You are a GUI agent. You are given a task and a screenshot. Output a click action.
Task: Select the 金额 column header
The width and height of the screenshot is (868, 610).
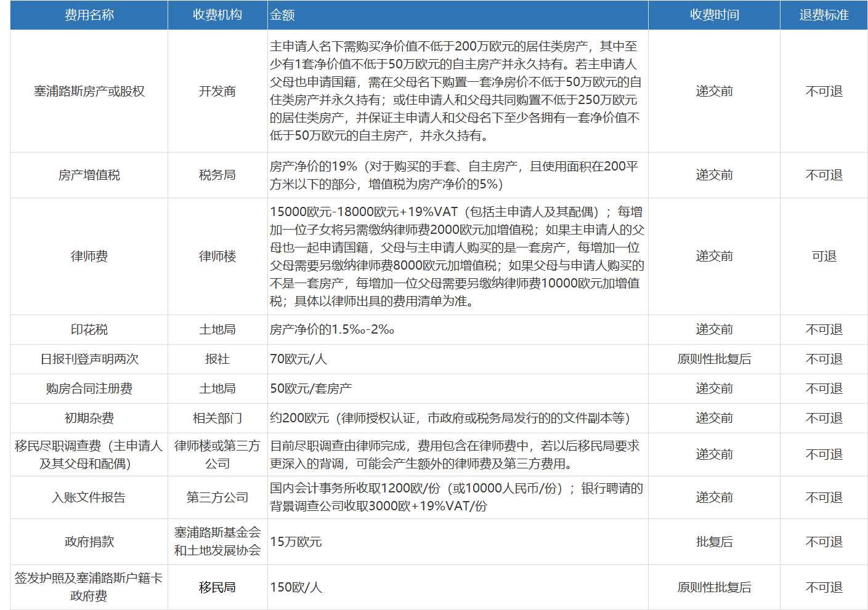tap(283, 15)
